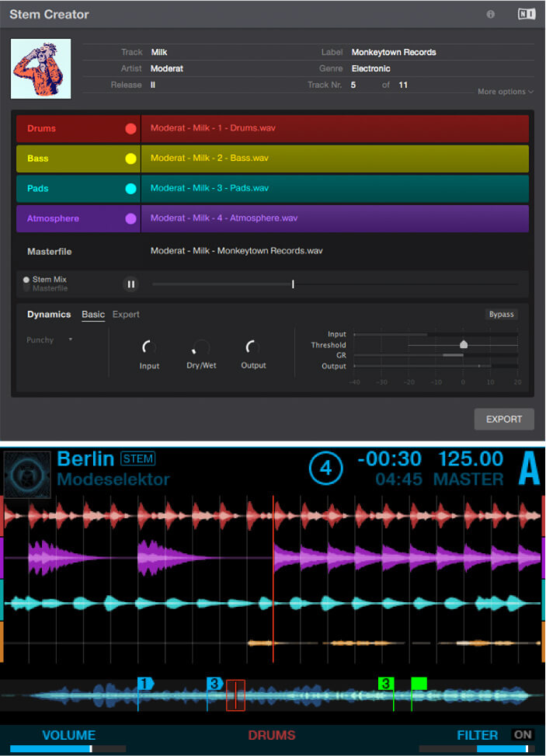Click green loop marker 3 in overview
546x756 pixels.
click(x=386, y=684)
